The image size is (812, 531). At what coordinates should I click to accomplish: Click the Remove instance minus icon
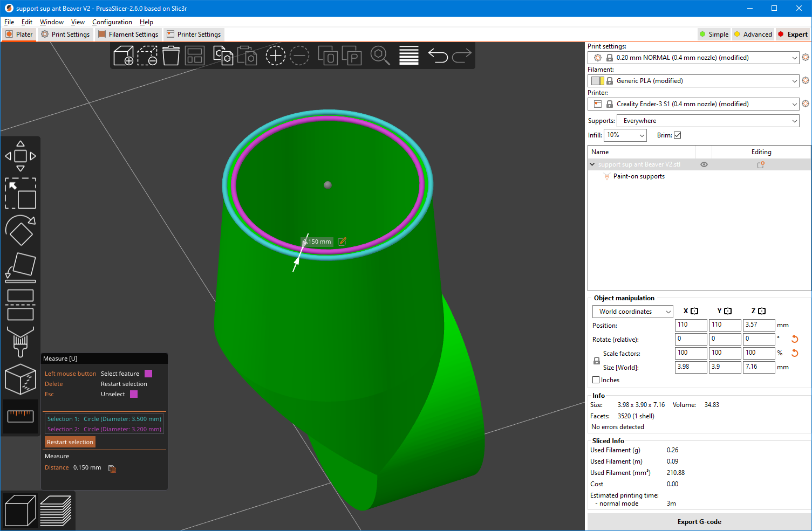(x=299, y=56)
